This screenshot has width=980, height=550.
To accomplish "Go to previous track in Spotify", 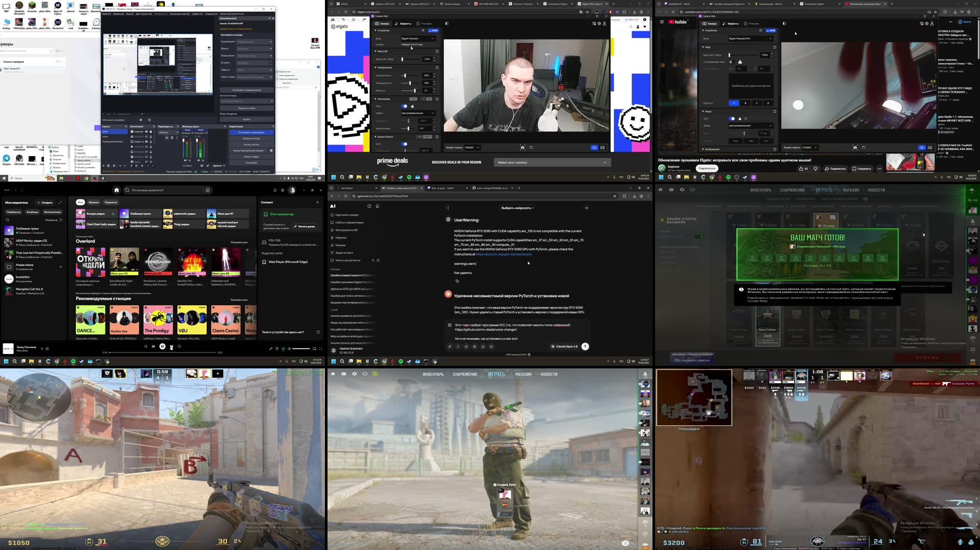I will click(153, 346).
